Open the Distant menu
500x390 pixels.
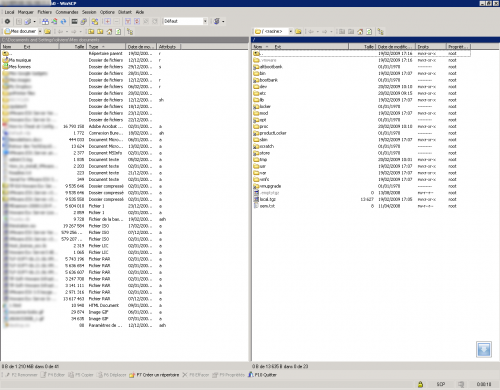point(125,12)
